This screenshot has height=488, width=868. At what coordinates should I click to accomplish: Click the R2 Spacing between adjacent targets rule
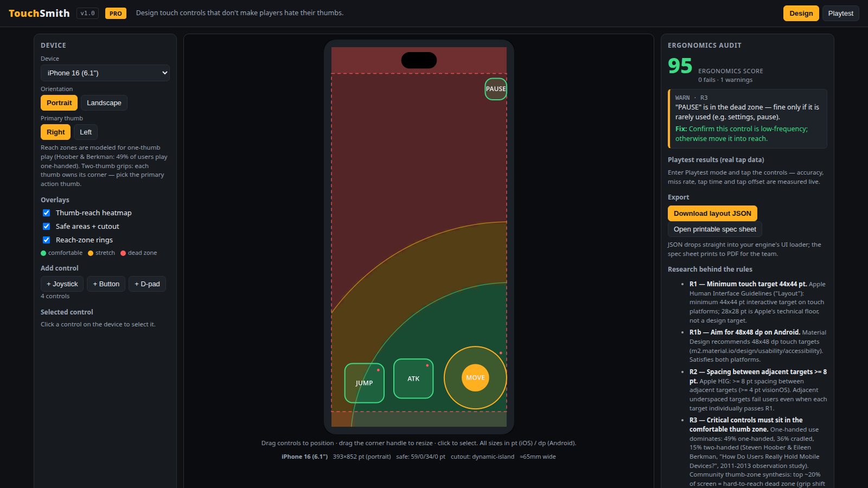[758, 390]
